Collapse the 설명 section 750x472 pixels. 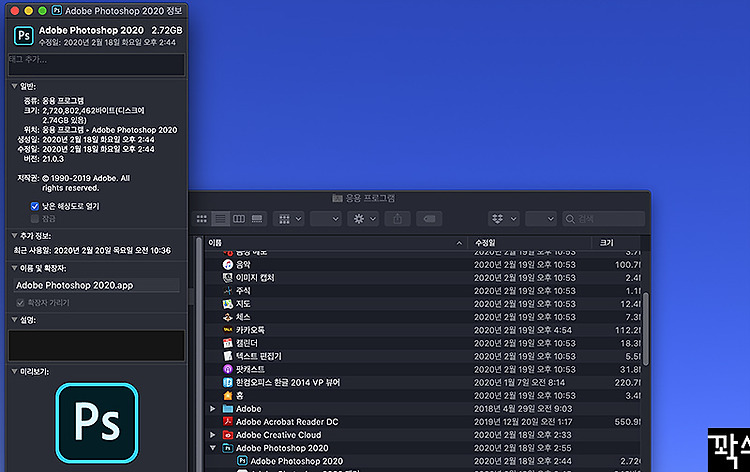point(14,319)
